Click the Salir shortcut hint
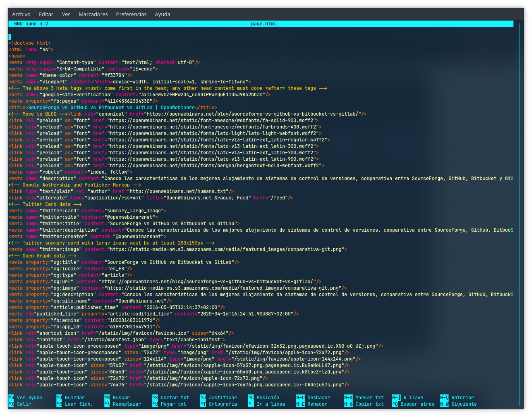Image resolution: width=532 pixels, height=417 pixels. click(x=20, y=404)
